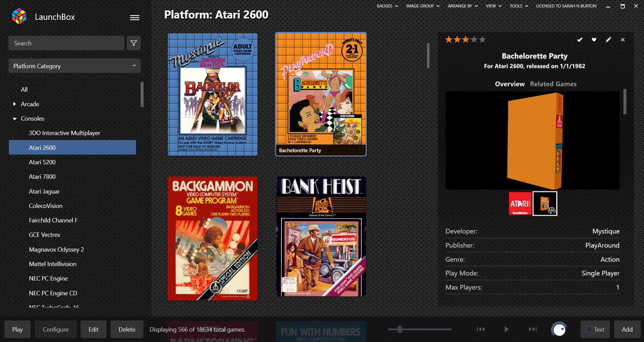Select the Magnavox Odyssey 2 platform
The width and height of the screenshot is (644, 342).
click(56, 250)
